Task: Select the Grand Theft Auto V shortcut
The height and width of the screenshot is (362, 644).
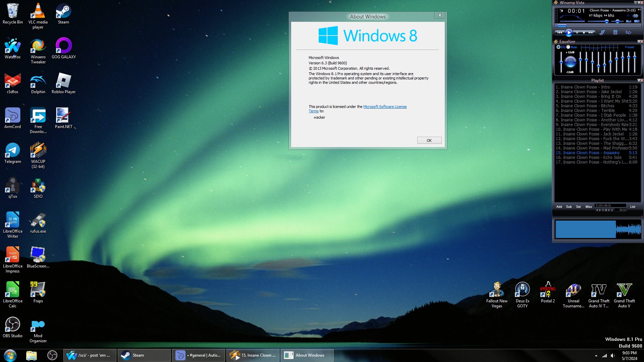Action: point(625,295)
